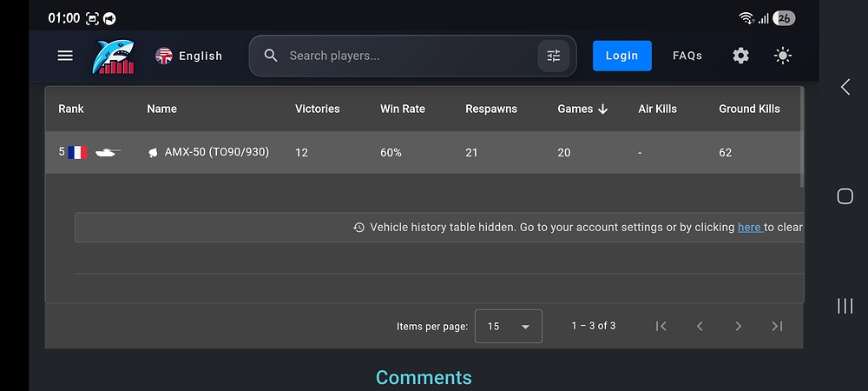Tap Android back navigation button

coord(845,87)
